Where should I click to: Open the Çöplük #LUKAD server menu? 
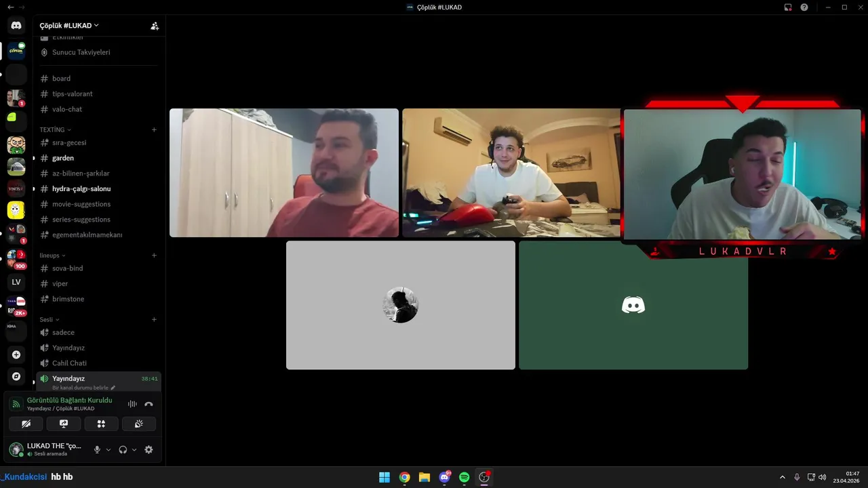click(69, 26)
